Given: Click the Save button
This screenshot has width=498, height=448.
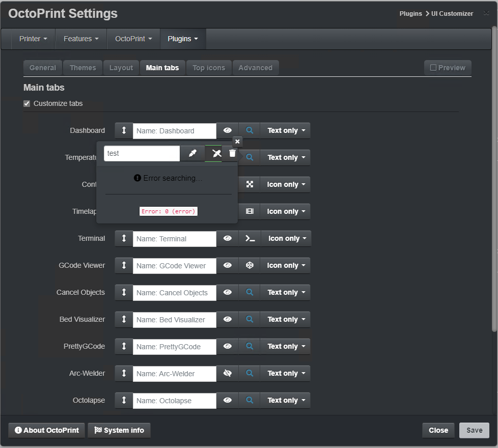Looking at the screenshot, I should pyautogui.click(x=474, y=430).
